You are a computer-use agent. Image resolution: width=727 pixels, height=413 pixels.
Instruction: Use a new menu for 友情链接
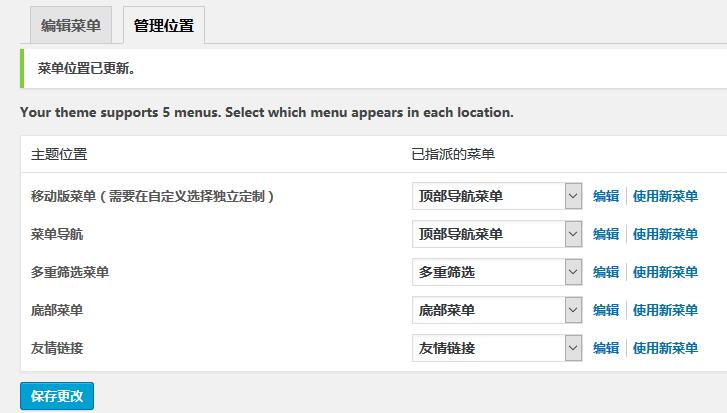click(x=665, y=348)
